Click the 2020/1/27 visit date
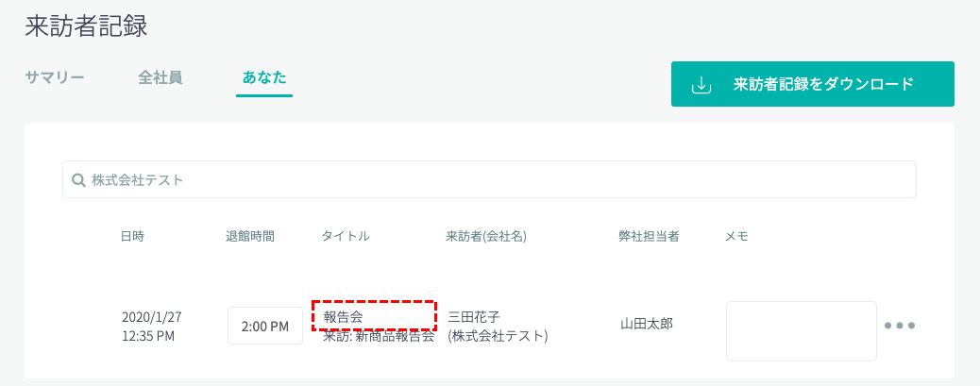This screenshot has width=980, height=386. point(152,317)
